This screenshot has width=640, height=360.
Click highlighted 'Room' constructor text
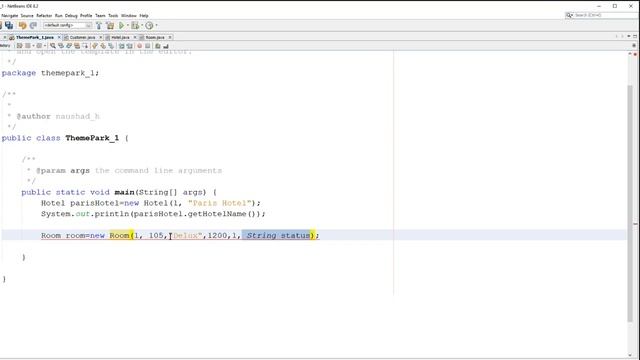(x=120, y=236)
